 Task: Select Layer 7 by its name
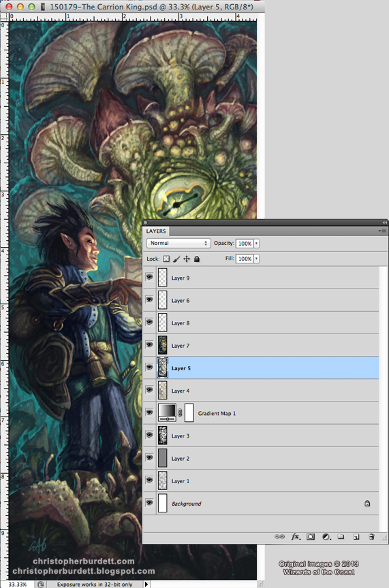181,346
